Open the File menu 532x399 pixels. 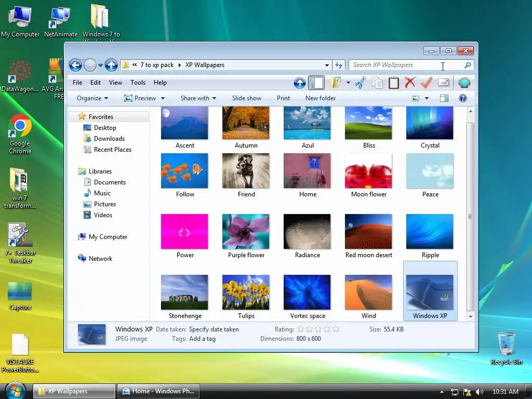[77, 83]
